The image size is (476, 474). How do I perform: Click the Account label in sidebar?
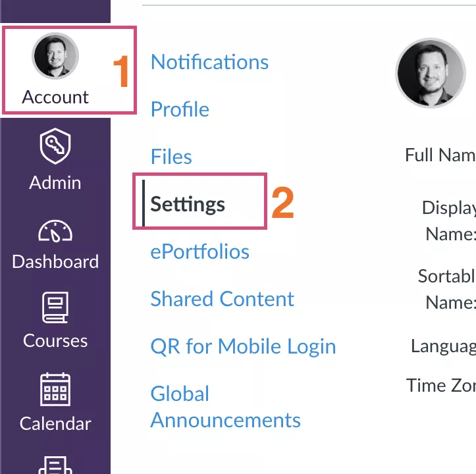coord(55,97)
